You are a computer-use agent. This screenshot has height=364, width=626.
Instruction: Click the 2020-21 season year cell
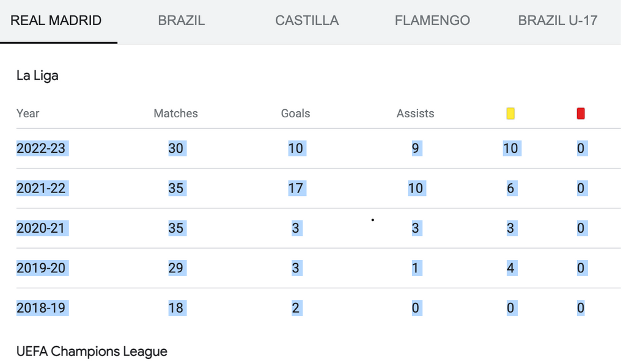41,228
